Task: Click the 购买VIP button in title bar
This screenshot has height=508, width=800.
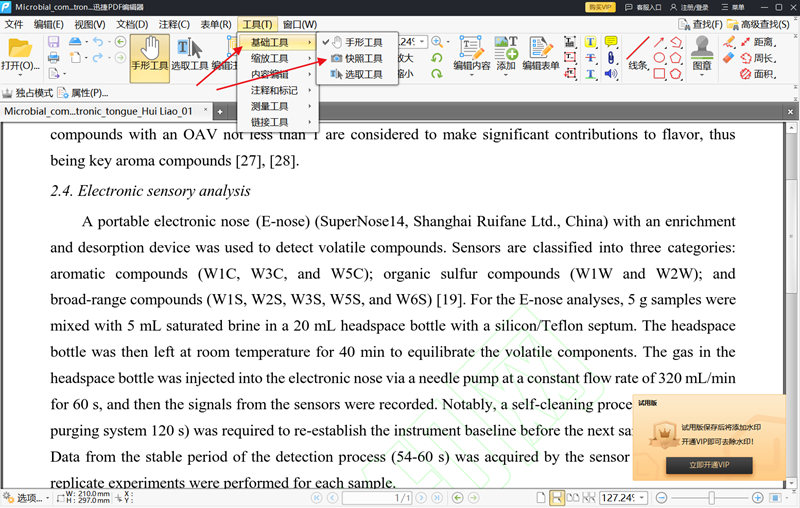Action: coord(600,7)
